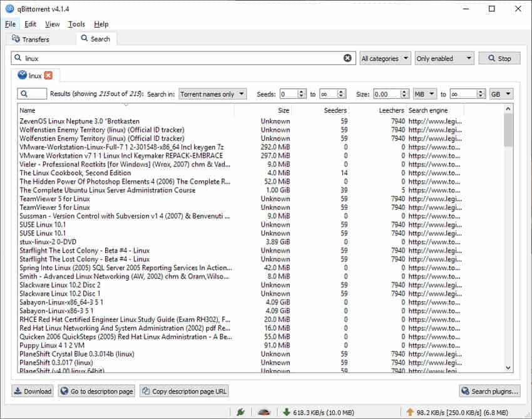532x419 pixels.
Task: Sort results by Search engine column header
Action: point(436,110)
